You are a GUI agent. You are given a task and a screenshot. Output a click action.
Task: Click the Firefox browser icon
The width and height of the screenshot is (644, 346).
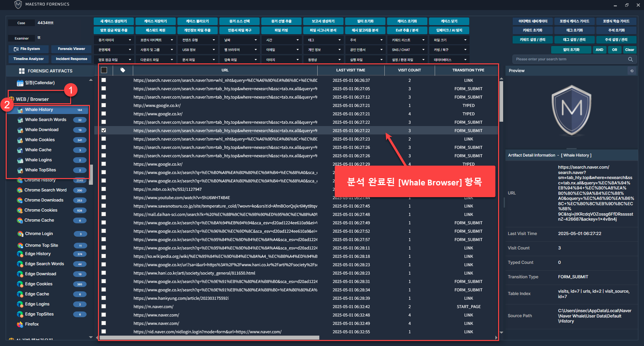pos(20,324)
